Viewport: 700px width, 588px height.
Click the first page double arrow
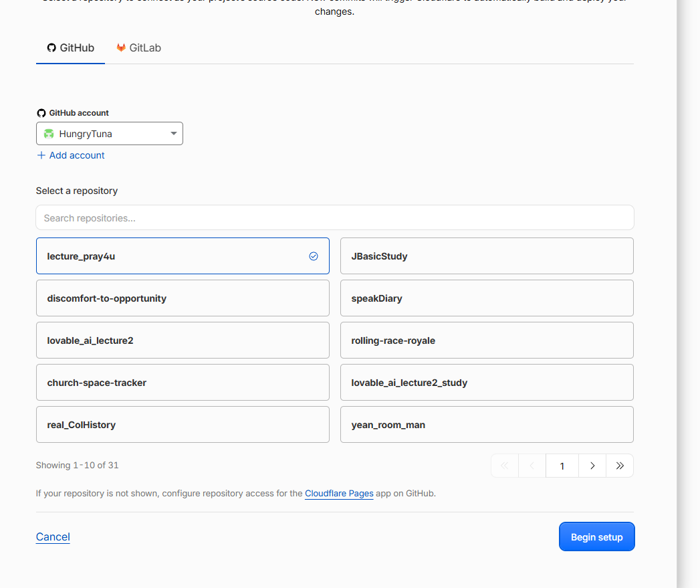click(x=505, y=466)
